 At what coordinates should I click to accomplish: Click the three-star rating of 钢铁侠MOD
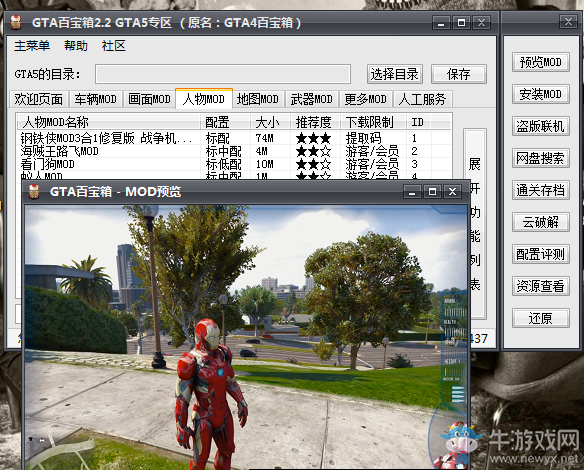pyautogui.click(x=313, y=139)
